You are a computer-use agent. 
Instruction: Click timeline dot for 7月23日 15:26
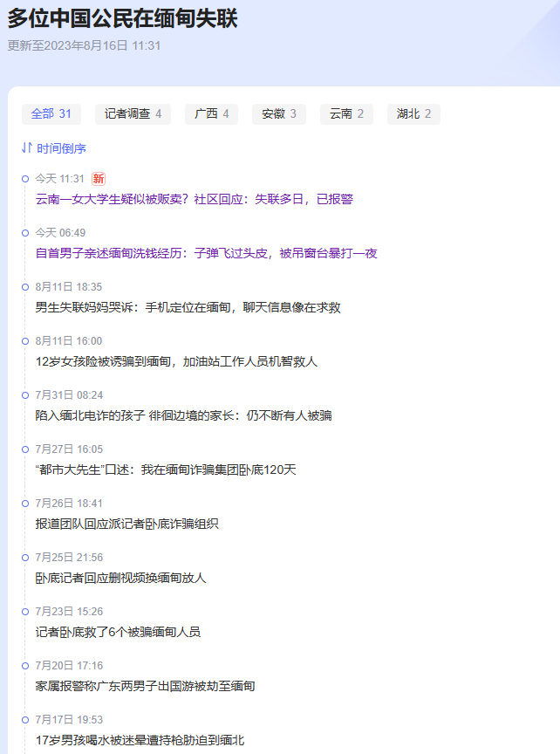[x=25, y=612]
